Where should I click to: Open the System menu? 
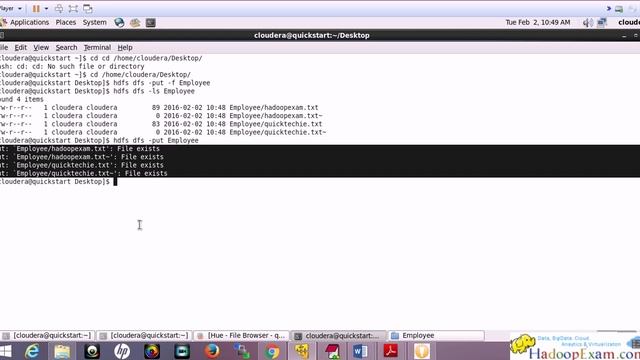tap(95, 22)
